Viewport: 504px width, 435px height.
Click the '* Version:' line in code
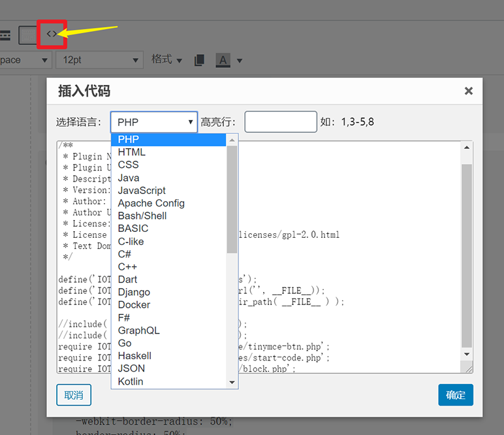click(x=87, y=190)
